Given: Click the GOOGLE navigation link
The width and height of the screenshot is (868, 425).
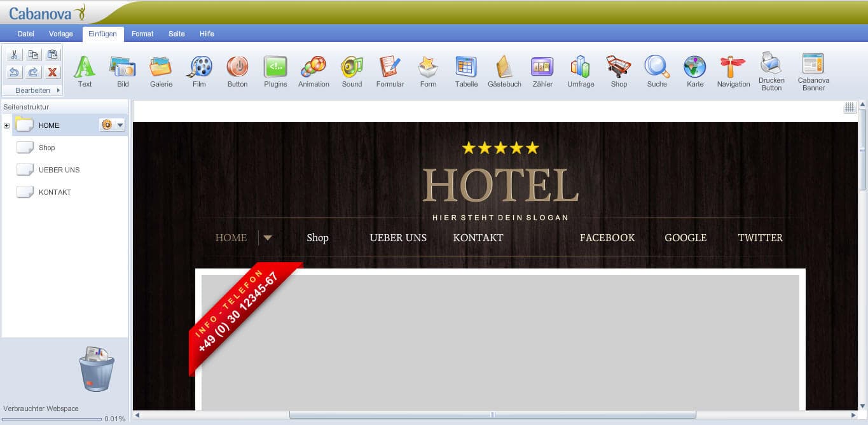Looking at the screenshot, I should 685,238.
